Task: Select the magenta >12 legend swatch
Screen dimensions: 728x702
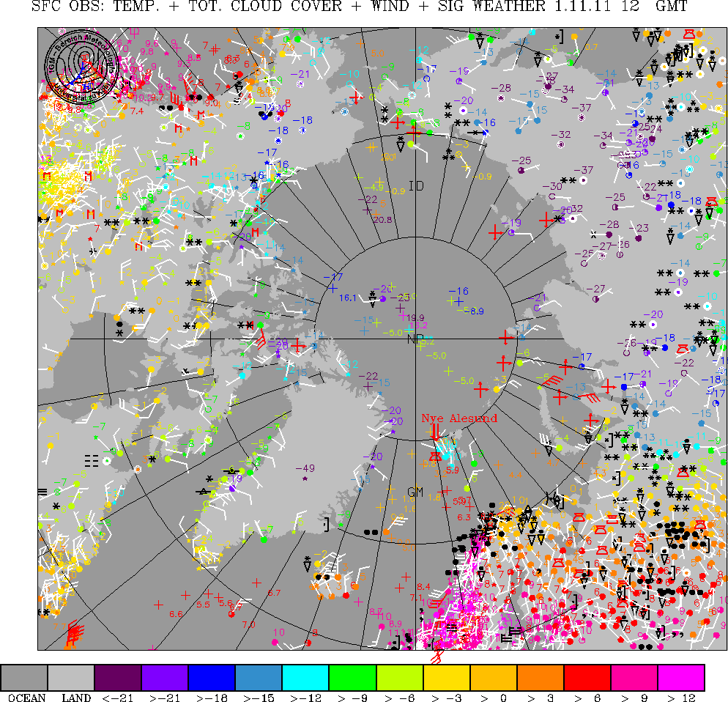Action: 681,678
